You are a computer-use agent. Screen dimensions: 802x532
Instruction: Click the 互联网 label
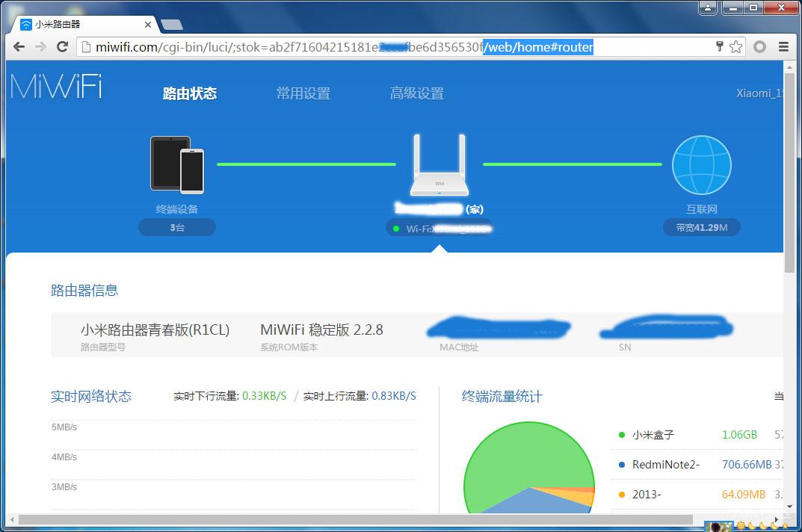coord(701,209)
